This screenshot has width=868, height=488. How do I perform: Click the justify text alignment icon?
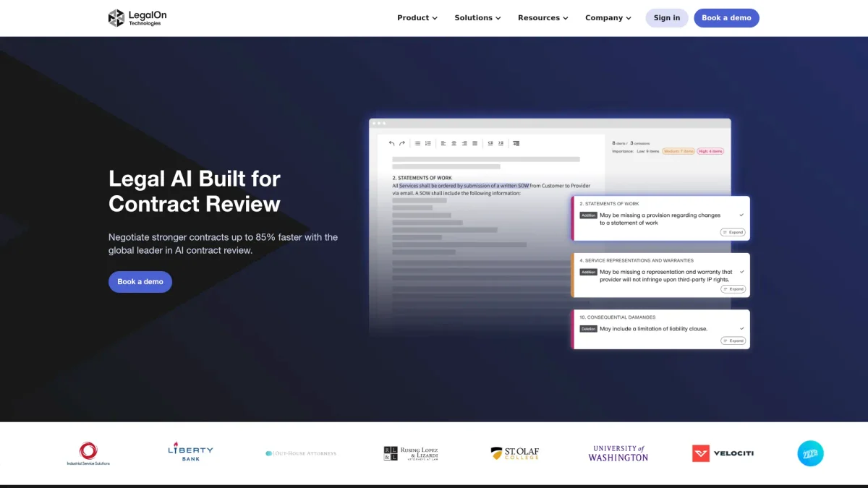(x=475, y=143)
